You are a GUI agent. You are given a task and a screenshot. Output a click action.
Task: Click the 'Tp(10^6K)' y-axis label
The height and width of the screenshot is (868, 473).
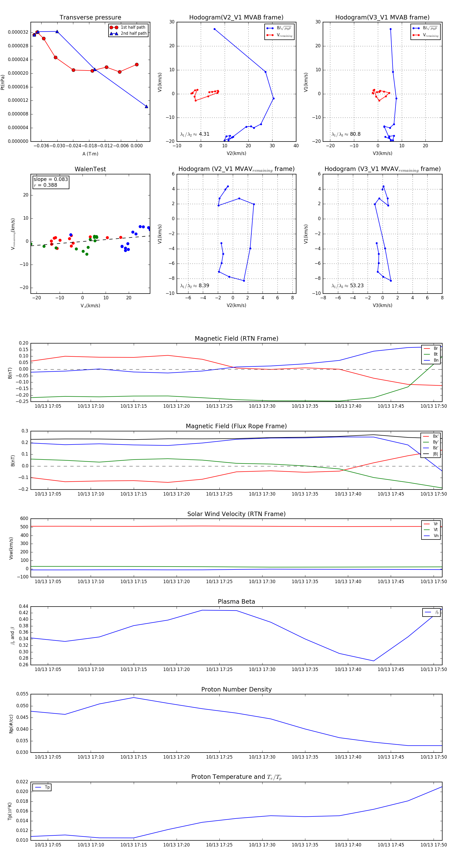(10, 811)
